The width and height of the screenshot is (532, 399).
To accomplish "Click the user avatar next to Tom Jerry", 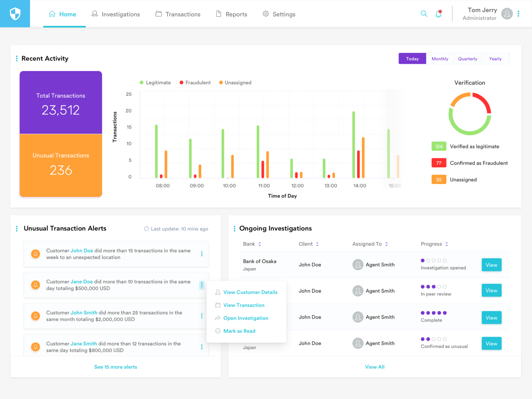I will click(507, 14).
